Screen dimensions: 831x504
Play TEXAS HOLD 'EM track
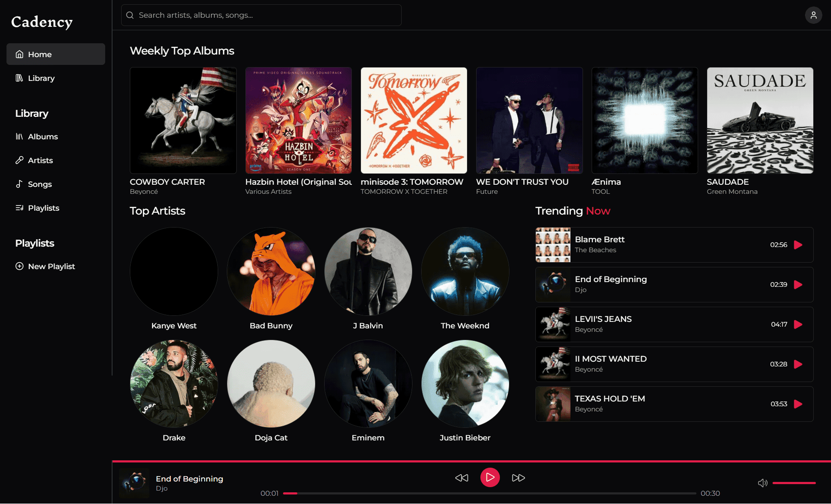(x=798, y=404)
